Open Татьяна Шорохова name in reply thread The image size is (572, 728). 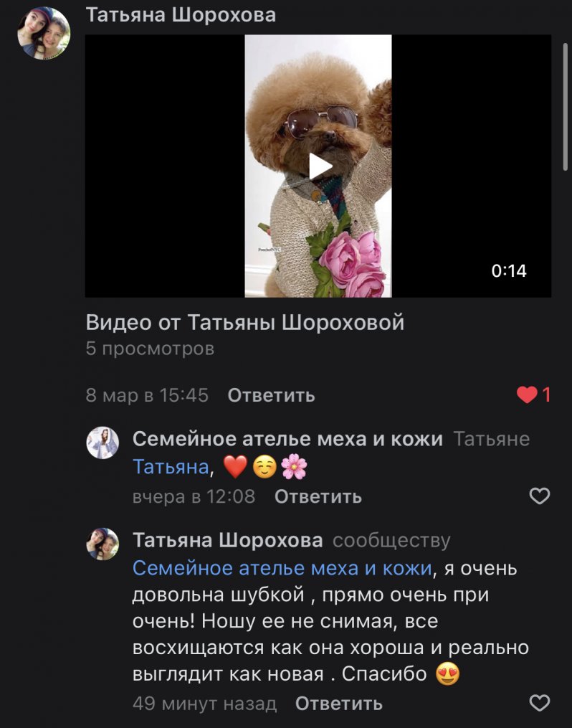[x=228, y=540]
